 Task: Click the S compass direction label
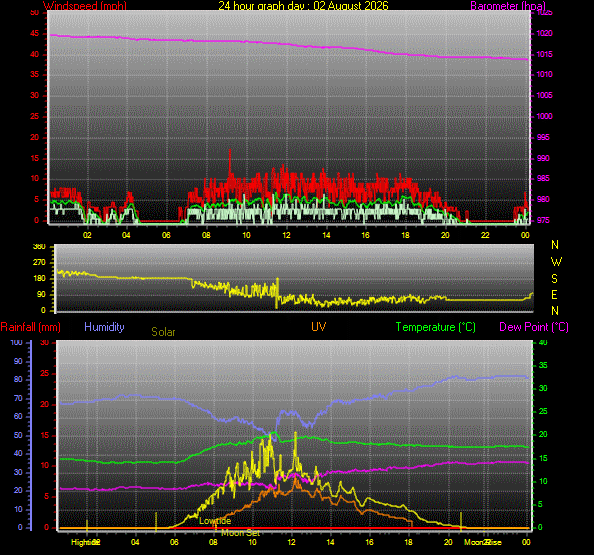[555, 279]
